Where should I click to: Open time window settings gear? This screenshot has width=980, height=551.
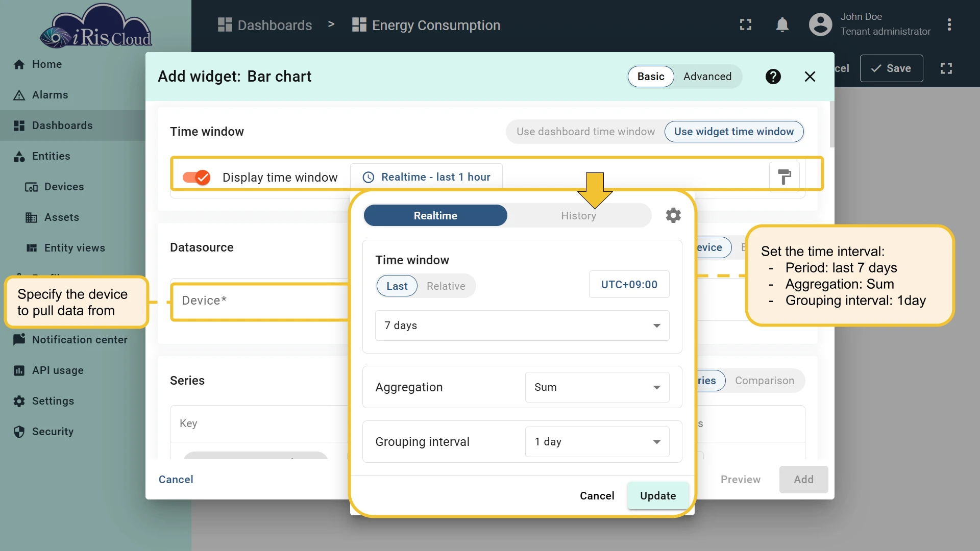673,215
